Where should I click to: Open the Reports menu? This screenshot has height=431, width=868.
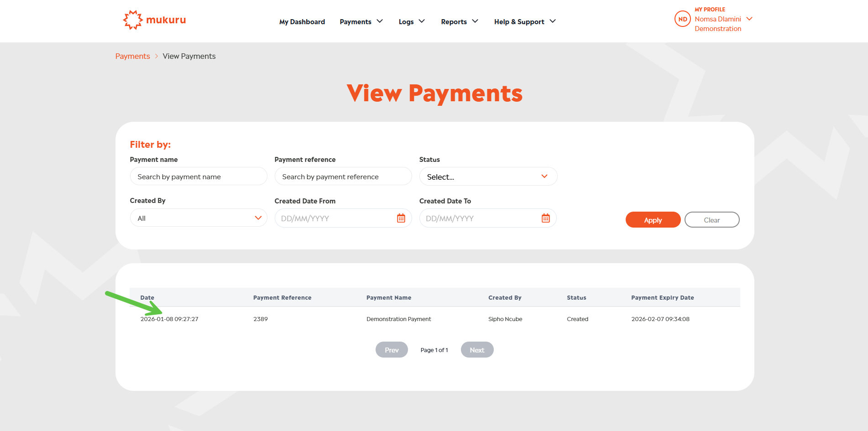click(459, 21)
